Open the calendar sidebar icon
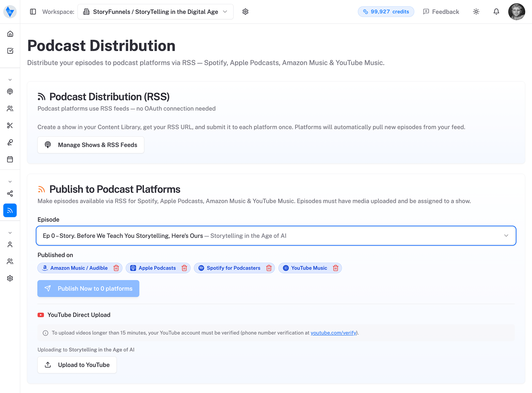The image size is (532, 393). [x=10, y=159]
